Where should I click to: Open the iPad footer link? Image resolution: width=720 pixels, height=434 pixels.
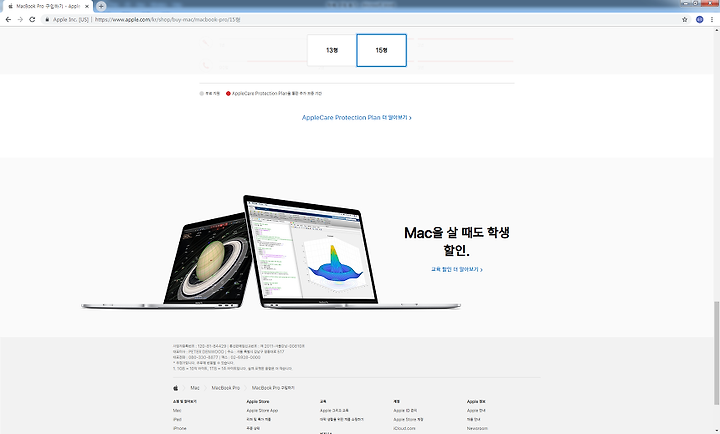coord(177,419)
